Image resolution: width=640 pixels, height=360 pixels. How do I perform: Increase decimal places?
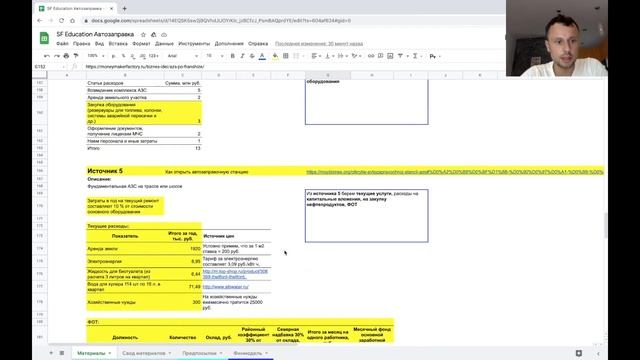pos(142,56)
